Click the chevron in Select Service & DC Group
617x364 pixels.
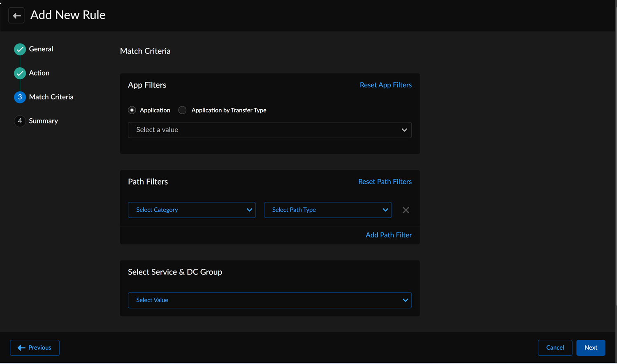(x=405, y=300)
